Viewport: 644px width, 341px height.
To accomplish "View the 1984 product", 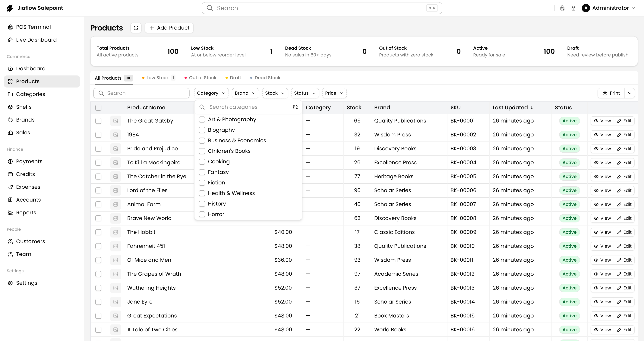I will tap(602, 135).
